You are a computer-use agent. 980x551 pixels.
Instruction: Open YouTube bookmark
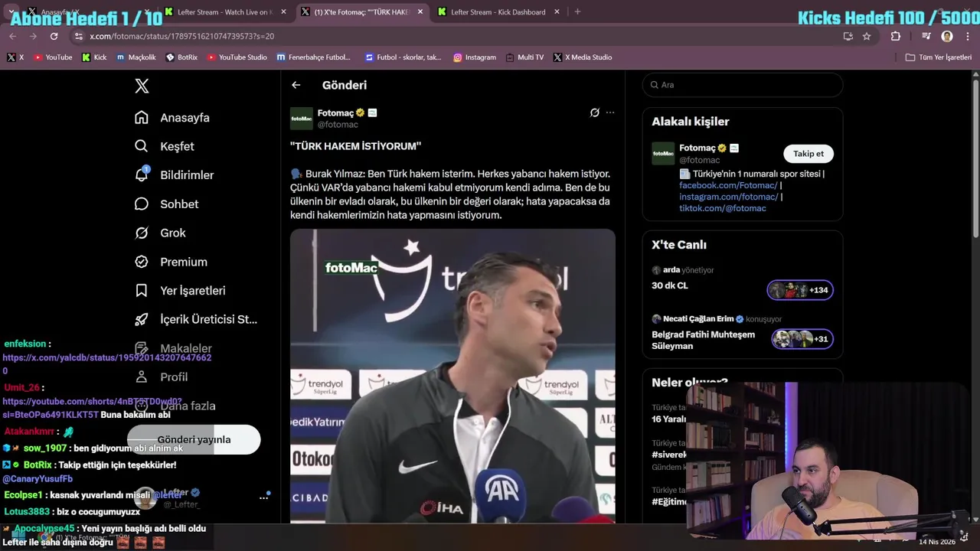[x=53, y=57]
